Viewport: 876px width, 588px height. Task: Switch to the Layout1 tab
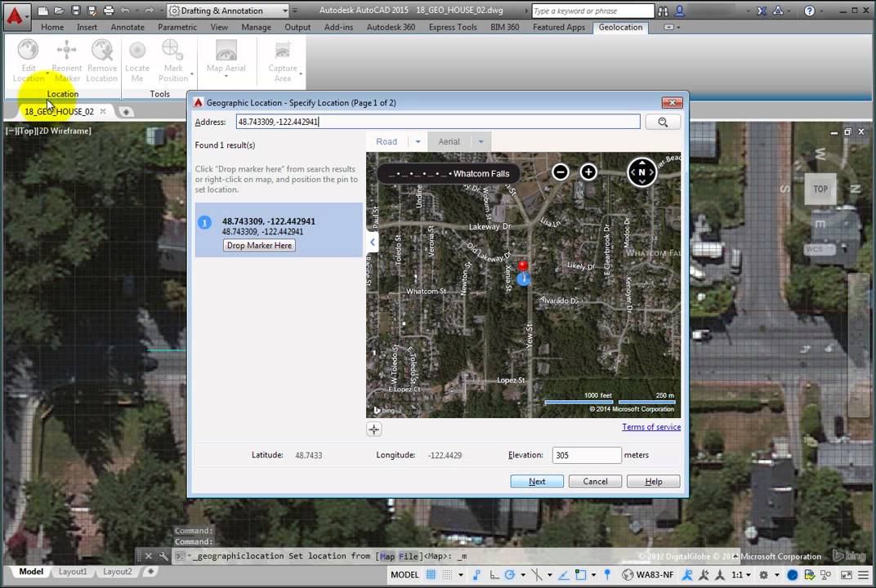click(73, 572)
